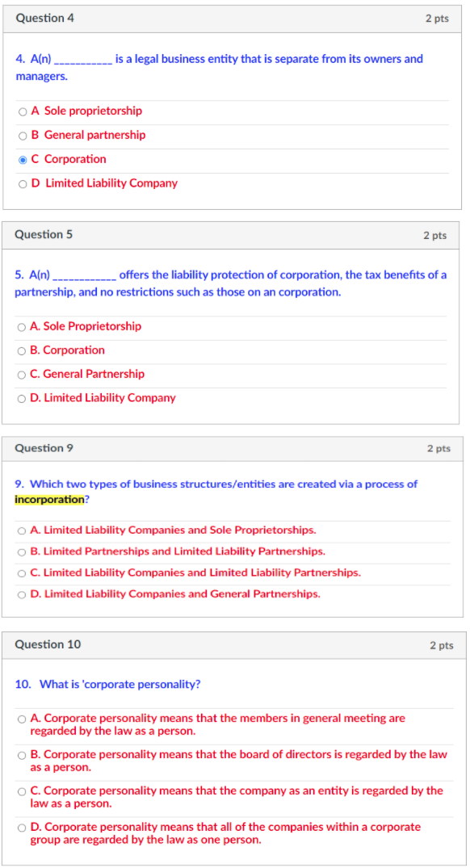470x868 pixels.
Task: Select answer B about the board of directors
Action: tap(21, 755)
